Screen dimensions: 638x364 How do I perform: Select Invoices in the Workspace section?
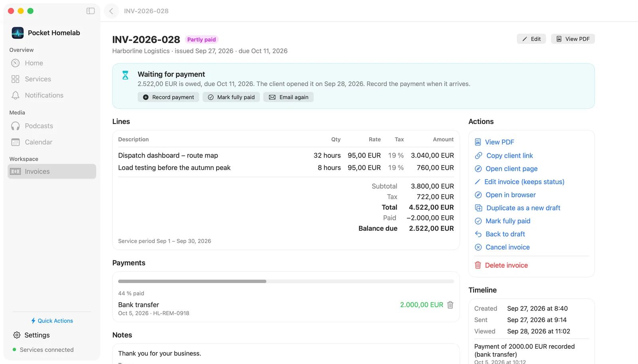coord(52,171)
